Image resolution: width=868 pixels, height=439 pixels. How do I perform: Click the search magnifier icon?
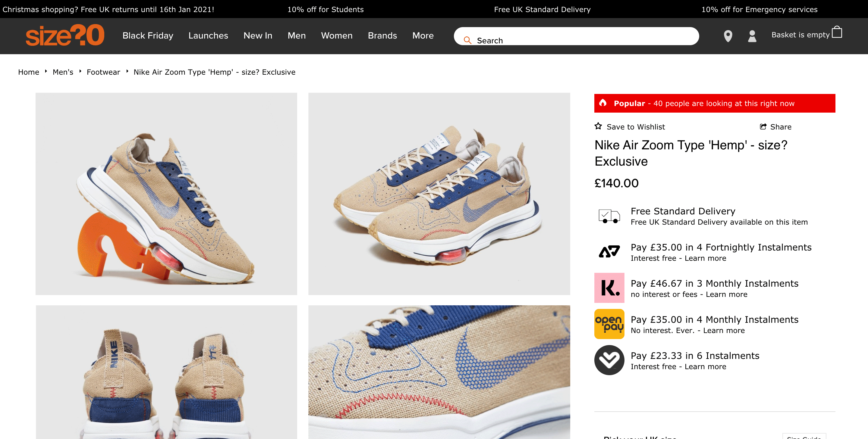pyautogui.click(x=467, y=40)
